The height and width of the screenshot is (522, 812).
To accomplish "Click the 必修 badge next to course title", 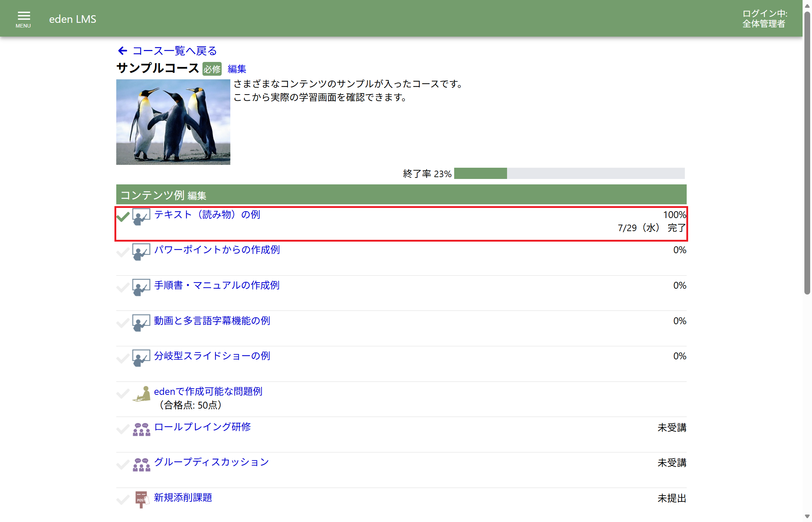I will [212, 69].
